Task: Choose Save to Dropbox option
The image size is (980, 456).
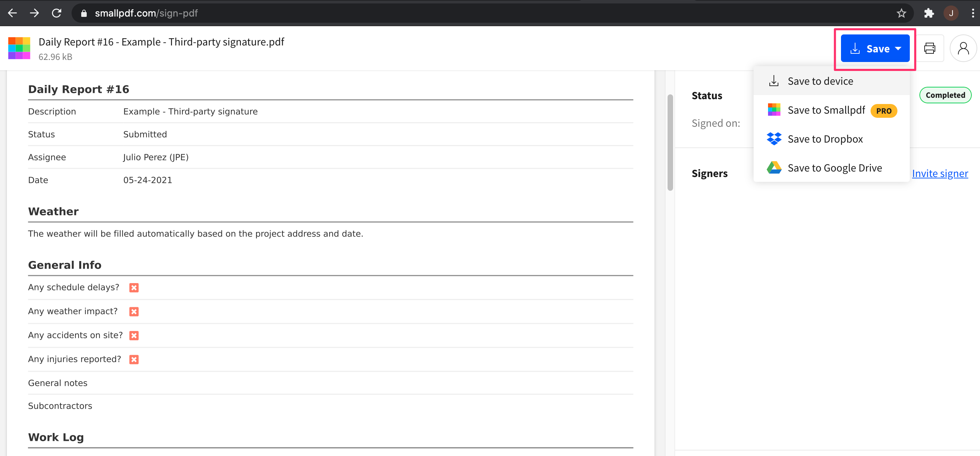Action: point(825,139)
